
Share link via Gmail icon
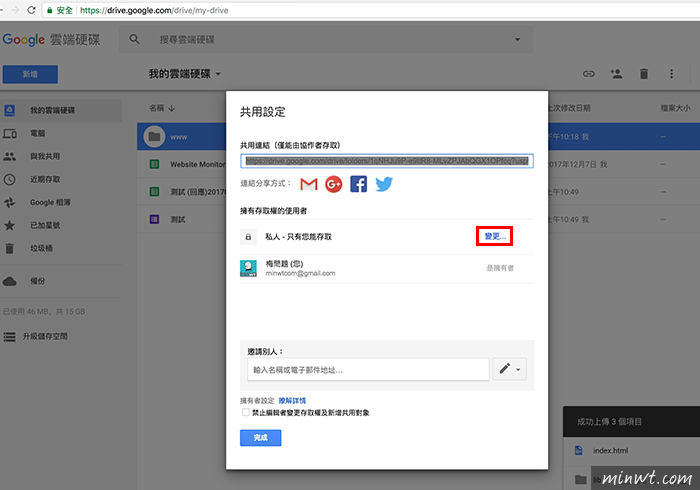[308, 184]
